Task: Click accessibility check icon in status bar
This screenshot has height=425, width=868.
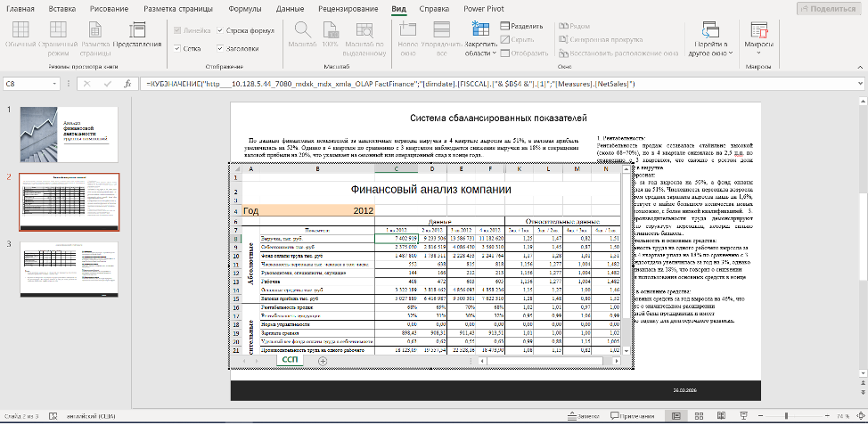Action: [53, 416]
